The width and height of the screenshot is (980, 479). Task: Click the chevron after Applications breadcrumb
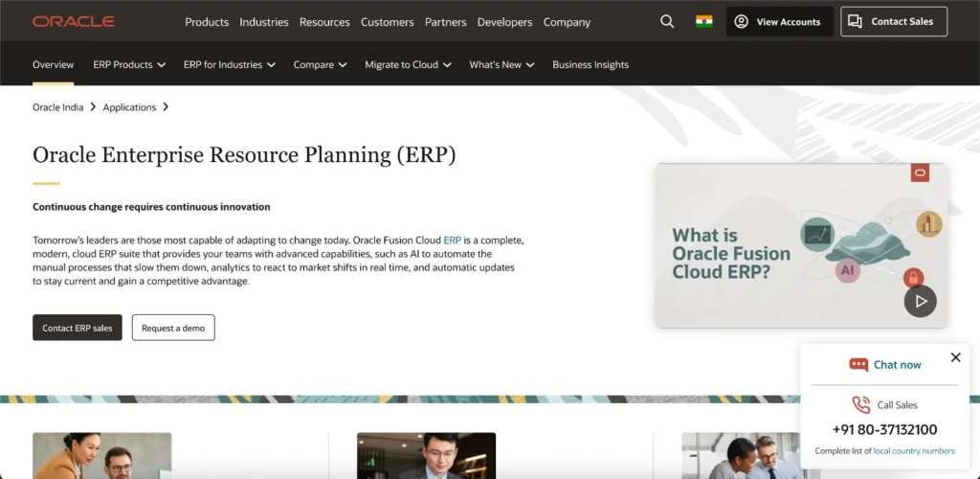tap(165, 107)
